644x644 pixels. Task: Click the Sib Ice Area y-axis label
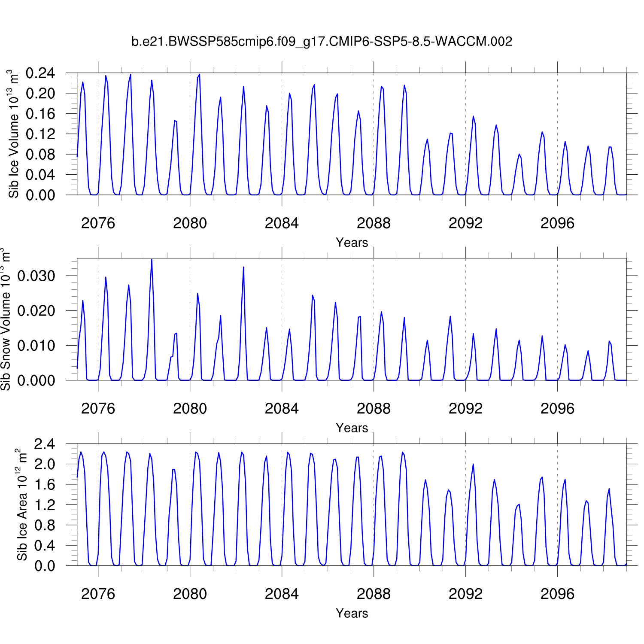click(x=21, y=505)
